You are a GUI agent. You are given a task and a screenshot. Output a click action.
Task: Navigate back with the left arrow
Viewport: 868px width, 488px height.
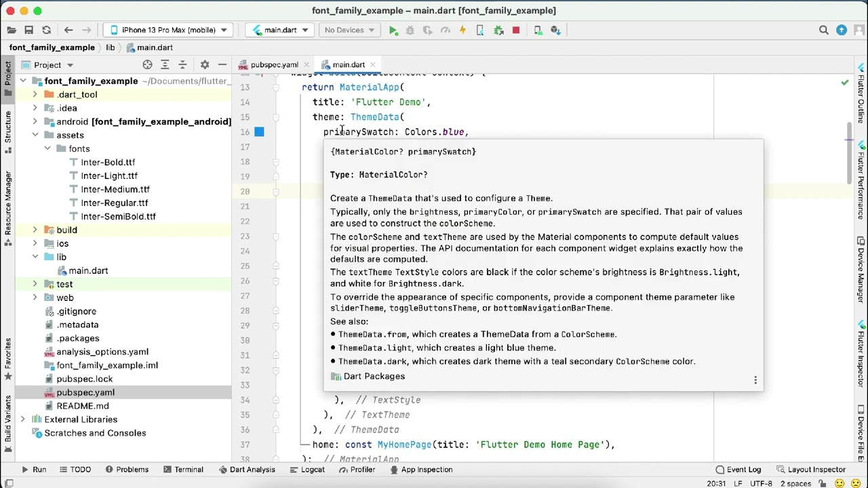(68, 30)
